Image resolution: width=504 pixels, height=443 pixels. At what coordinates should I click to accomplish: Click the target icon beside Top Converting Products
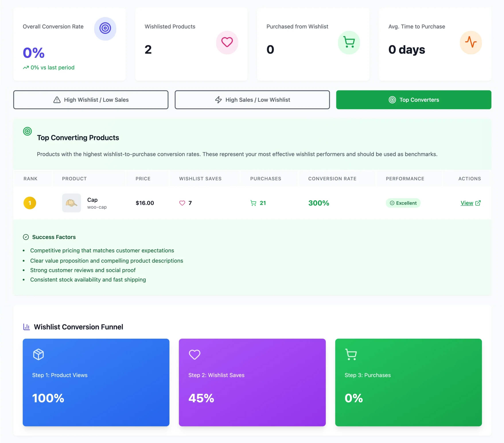[27, 131]
